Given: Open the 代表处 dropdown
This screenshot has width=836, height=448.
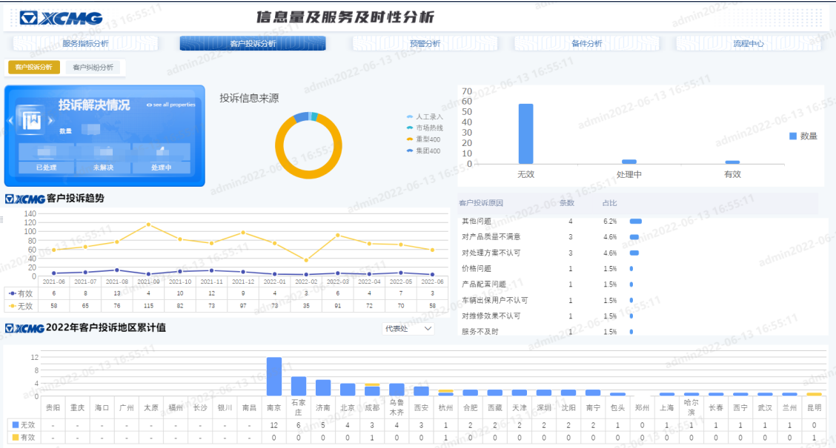Looking at the screenshot, I should [x=408, y=329].
